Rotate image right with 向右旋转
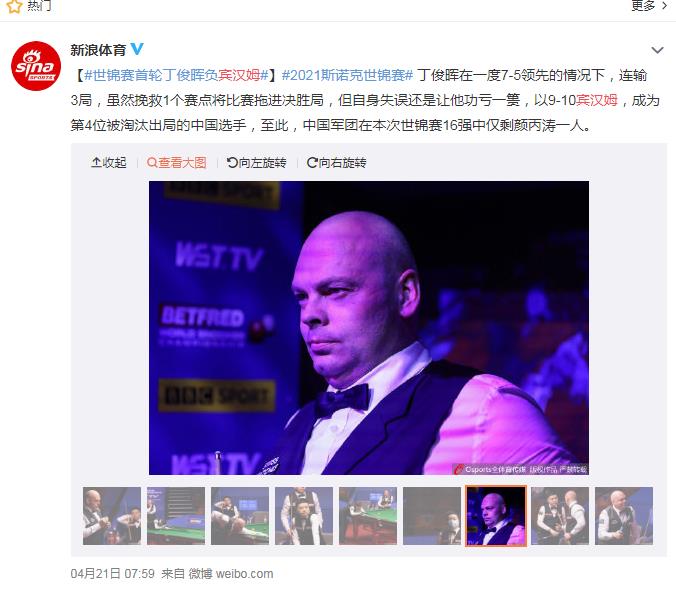 coord(336,163)
